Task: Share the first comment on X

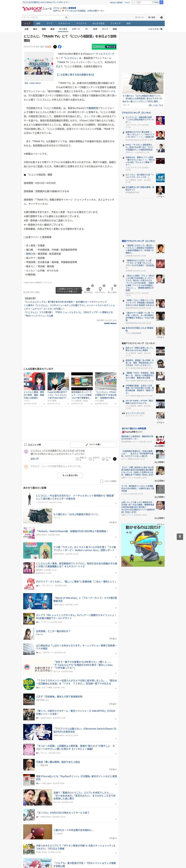Action: click(114, 459)
